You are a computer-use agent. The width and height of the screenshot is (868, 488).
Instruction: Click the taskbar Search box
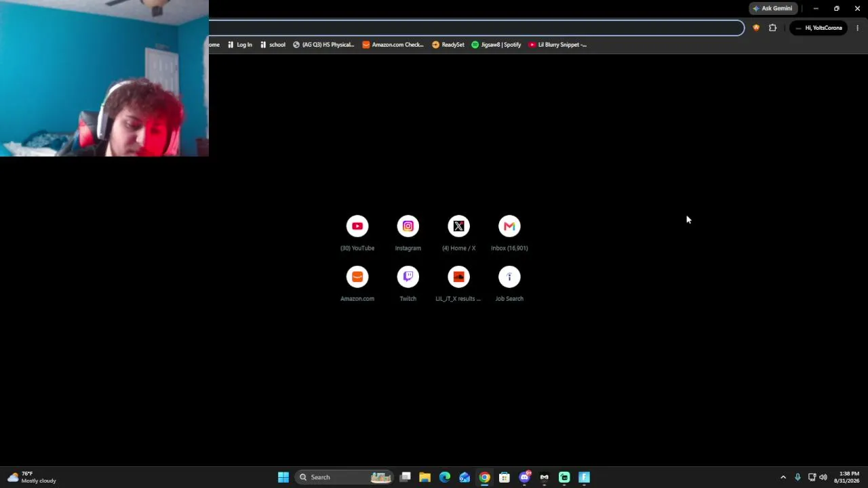tap(345, 477)
